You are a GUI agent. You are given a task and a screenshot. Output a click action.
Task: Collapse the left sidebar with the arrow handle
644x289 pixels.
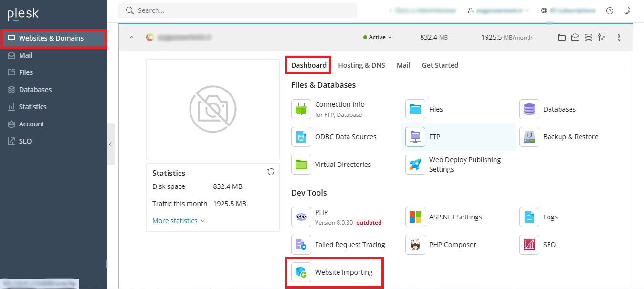110,144
